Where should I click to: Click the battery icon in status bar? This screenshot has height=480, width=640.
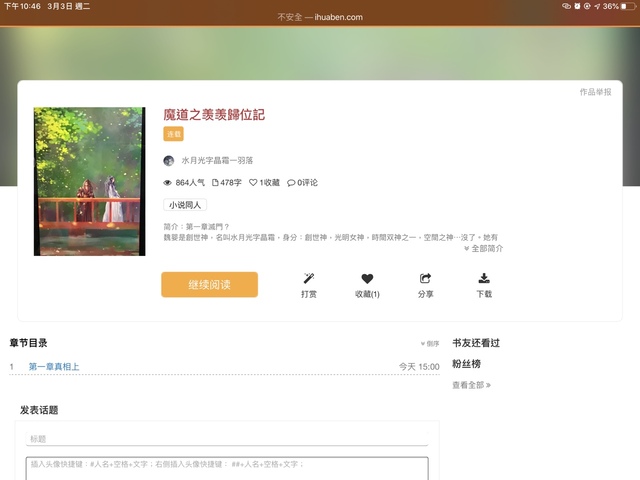tap(629, 6)
